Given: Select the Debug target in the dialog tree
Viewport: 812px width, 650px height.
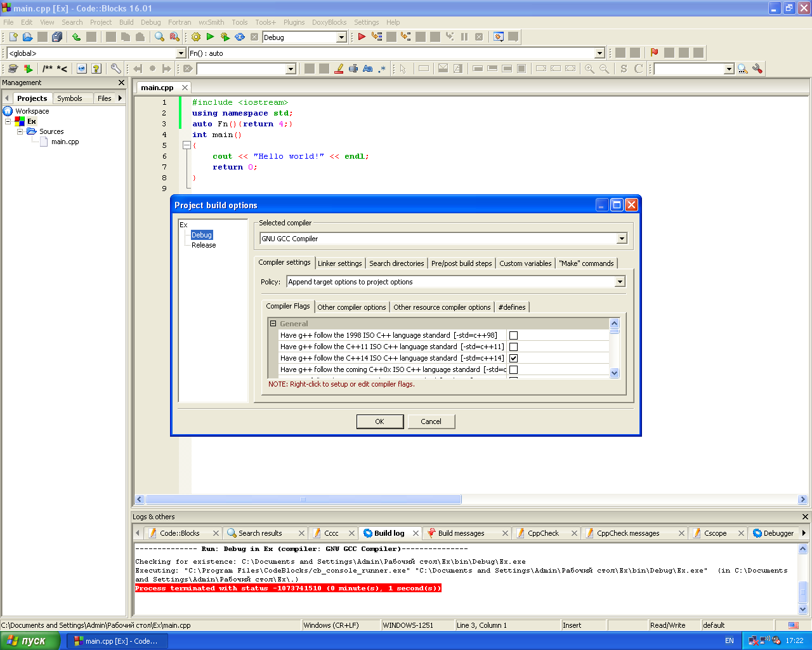Looking at the screenshot, I should (202, 235).
